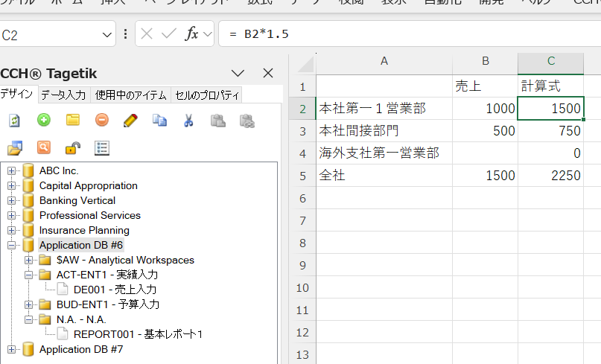Click the fx insert function button
This screenshot has height=364, width=601.
(191, 34)
